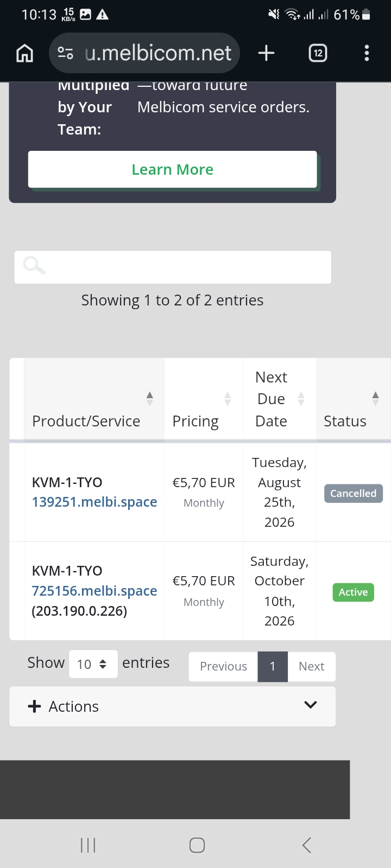
Task: Tap the Android home navigation button
Action: [197, 845]
